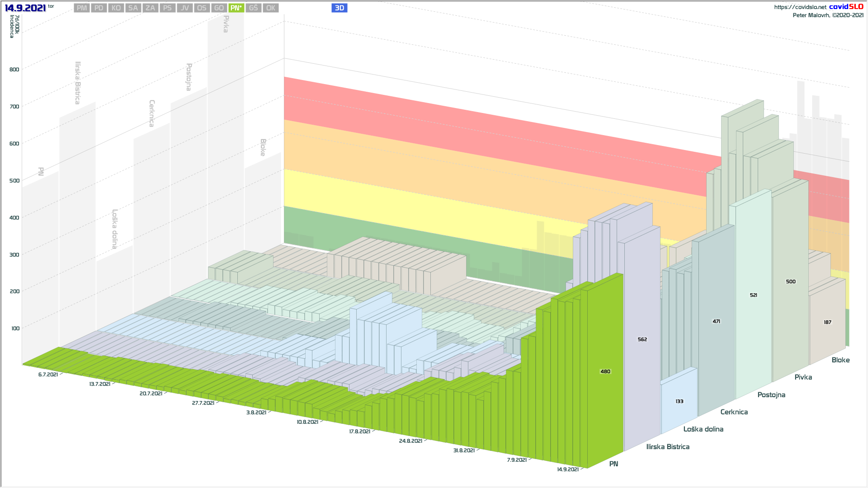The image size is (868, 488).
Task: Select the SA region tab
Action: (x=133, y=8)
